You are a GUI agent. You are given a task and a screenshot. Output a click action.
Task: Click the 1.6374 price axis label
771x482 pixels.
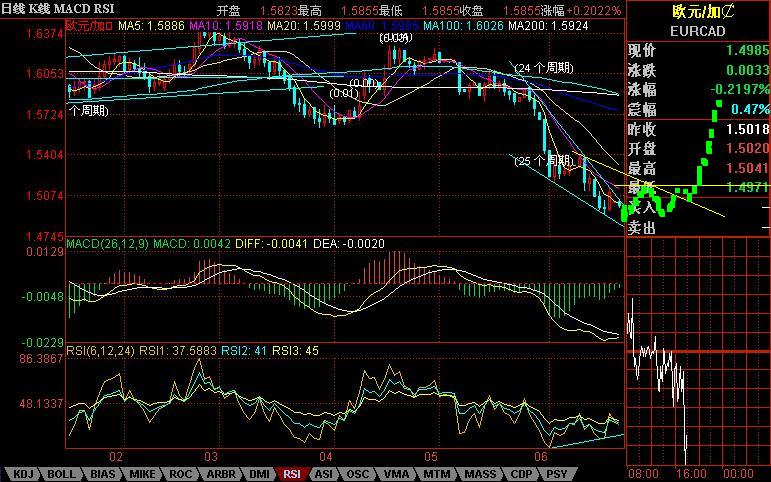[x=45, y=34]
